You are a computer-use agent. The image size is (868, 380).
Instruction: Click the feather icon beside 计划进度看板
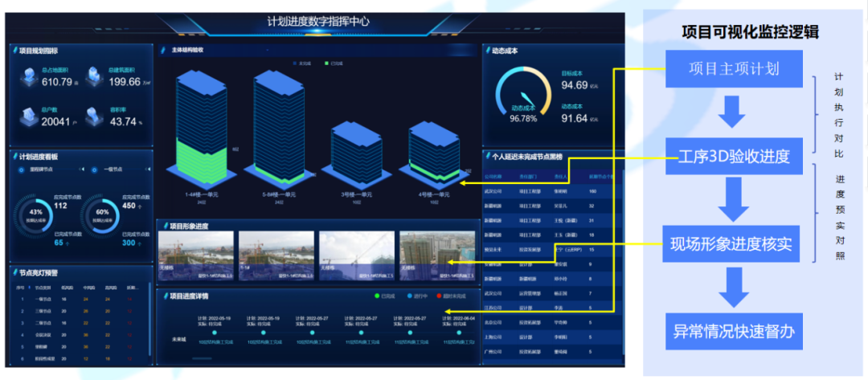[14, 157]
